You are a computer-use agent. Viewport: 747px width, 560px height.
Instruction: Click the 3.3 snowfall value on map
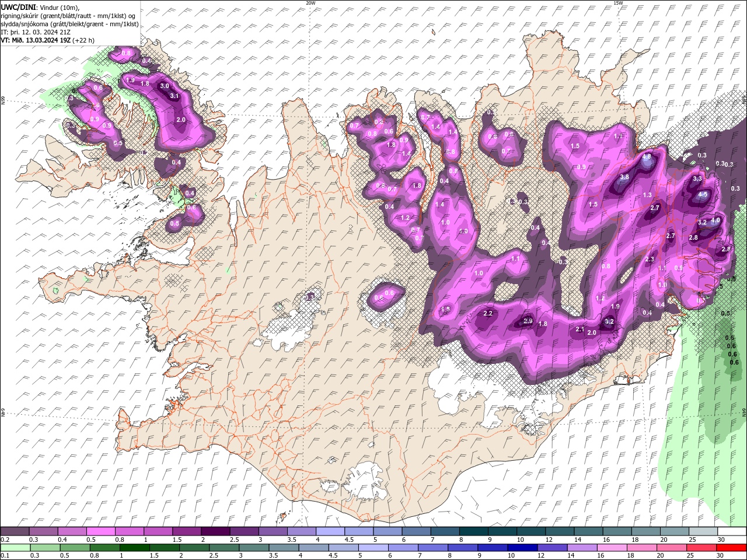point(697,178)
